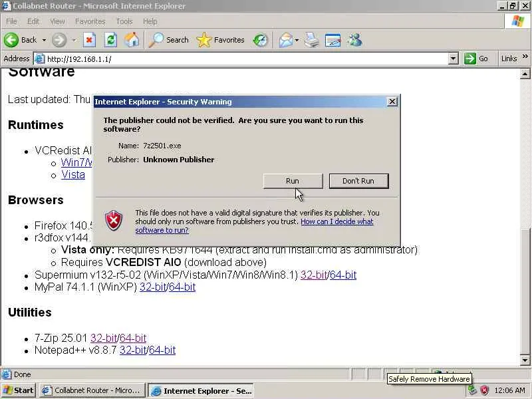Image resolution: width=532 pixels, height=399 pixels.
Task: Expand the Links toolbar chevron
Action: (x=525, y=57)
